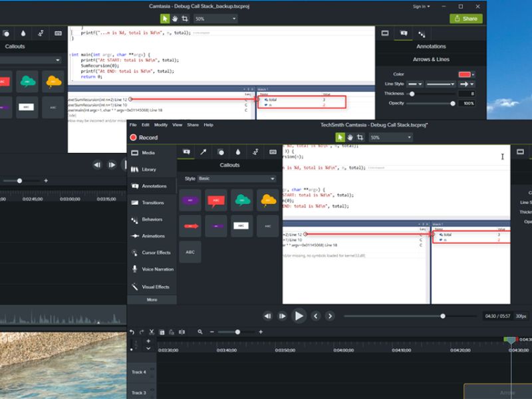This screenshot has height=399, width=532.
Task: Open the Modify menu
Action: click(161, 125)
